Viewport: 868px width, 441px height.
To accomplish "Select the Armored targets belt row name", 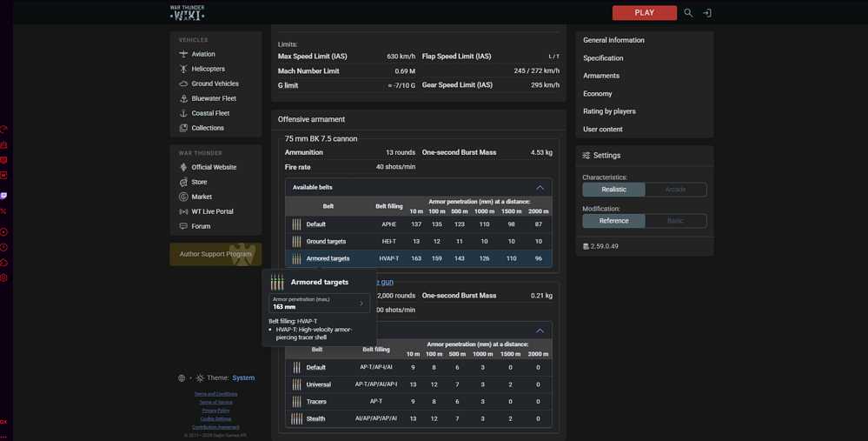I will [x=328, y=258].
